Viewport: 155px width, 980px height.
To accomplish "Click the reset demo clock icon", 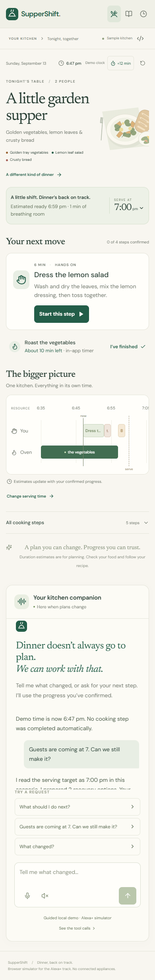I will click(143, 63).
